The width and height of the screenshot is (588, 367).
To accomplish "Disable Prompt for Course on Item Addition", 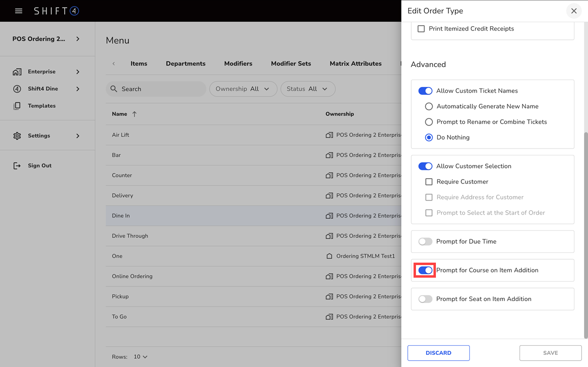I will click(x=425, y=270).
